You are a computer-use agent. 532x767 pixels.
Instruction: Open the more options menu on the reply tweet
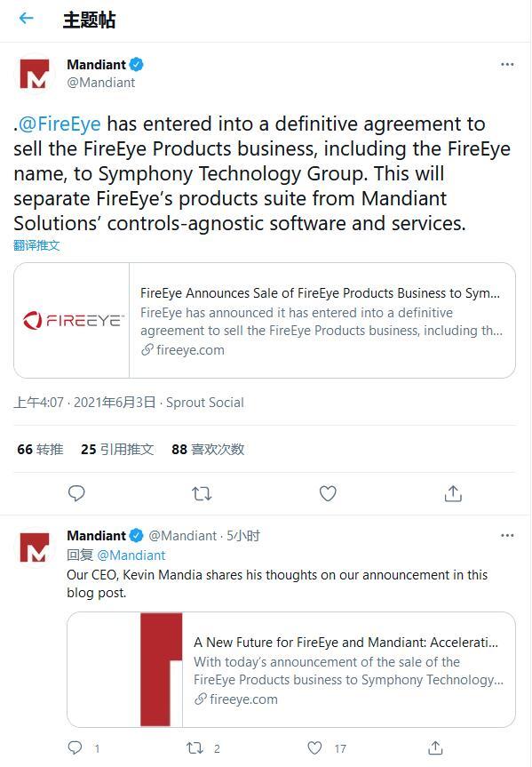(507, 535)
